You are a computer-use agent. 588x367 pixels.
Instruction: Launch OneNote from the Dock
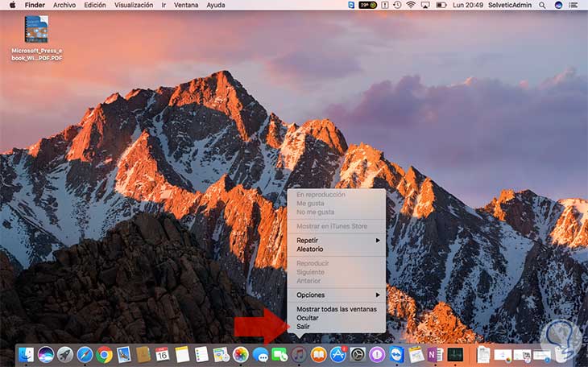tap(436, 354)
